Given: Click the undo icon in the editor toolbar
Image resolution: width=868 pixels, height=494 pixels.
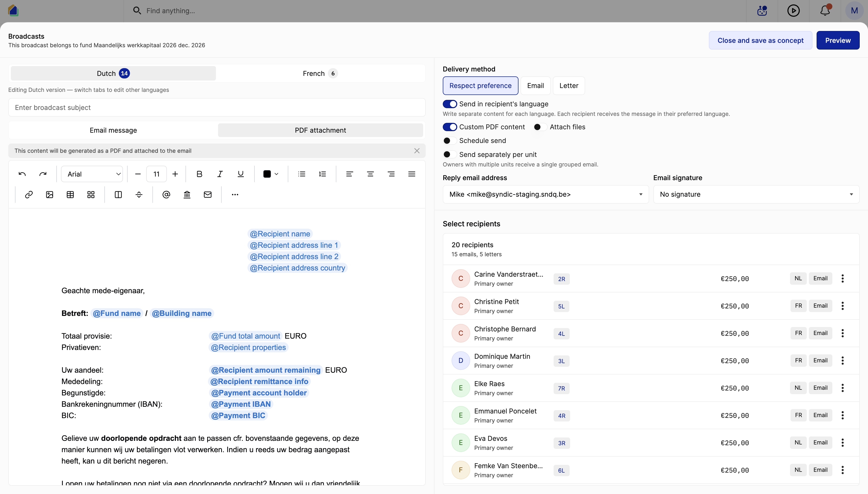Looking at the screenshot, I should pyautogui.click(x=22, y=174).
